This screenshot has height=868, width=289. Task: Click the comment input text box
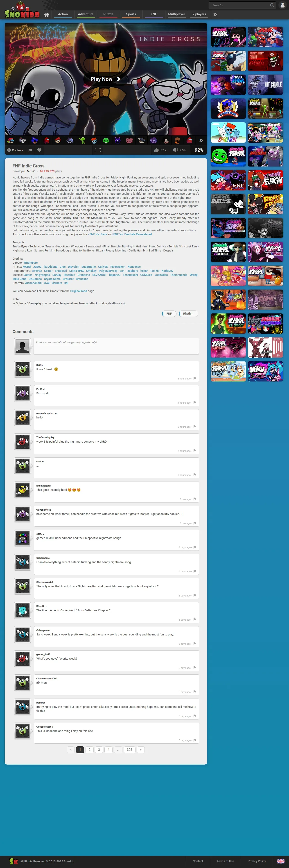pyautogui.click(x=116, y=346)
